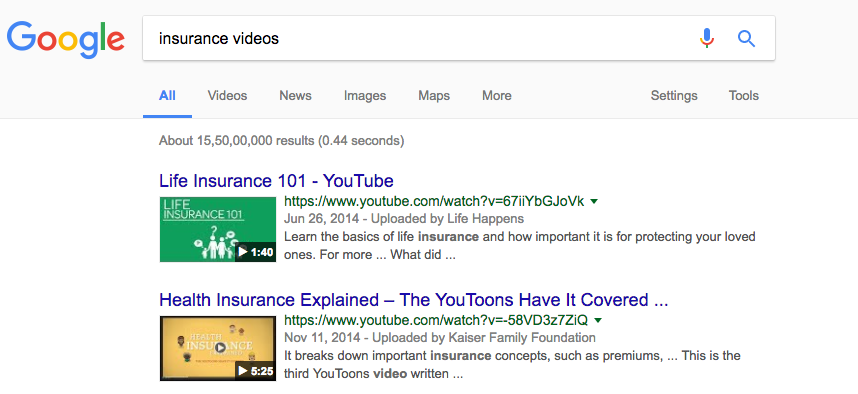Expand the More menu
The width and height of the screenshot is (858, 394).
pos(497,96)
